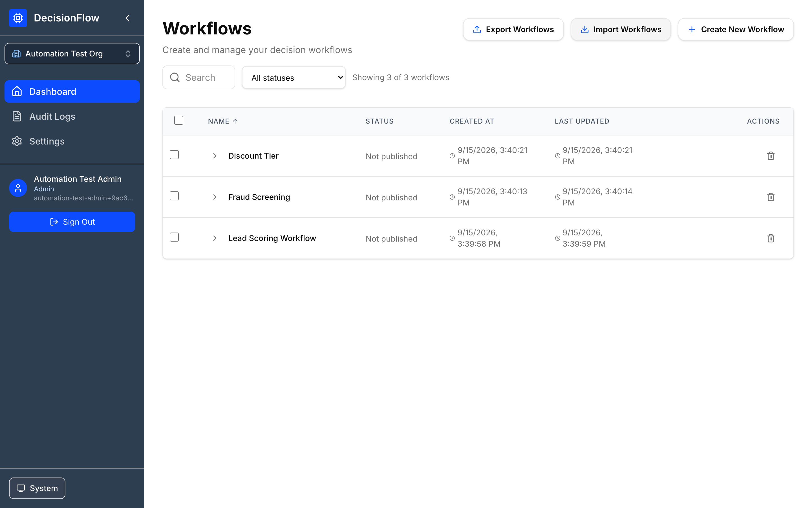812x508 pixels.
Task: Click the user avatar icon
Action: coord(18,188)
